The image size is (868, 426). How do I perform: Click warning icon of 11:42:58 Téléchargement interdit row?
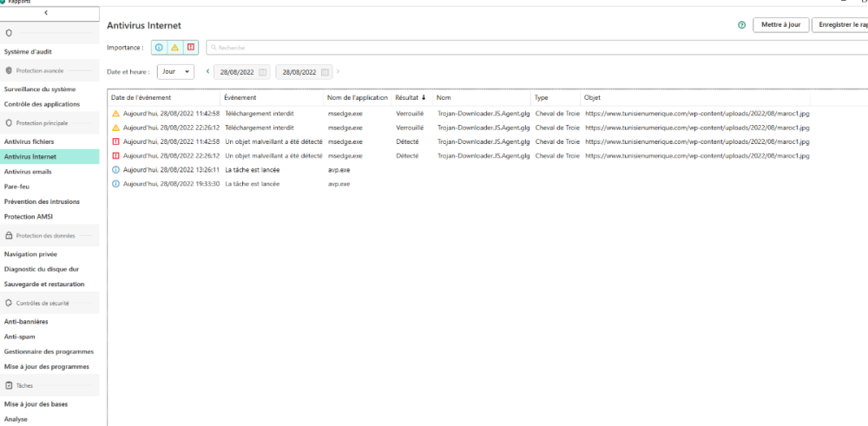[115, 114]
